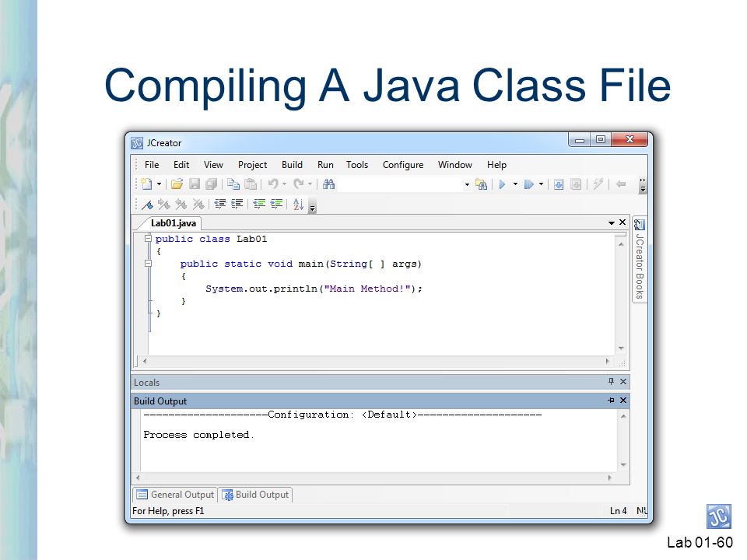Open the Project menu

[x=252, y=165]
